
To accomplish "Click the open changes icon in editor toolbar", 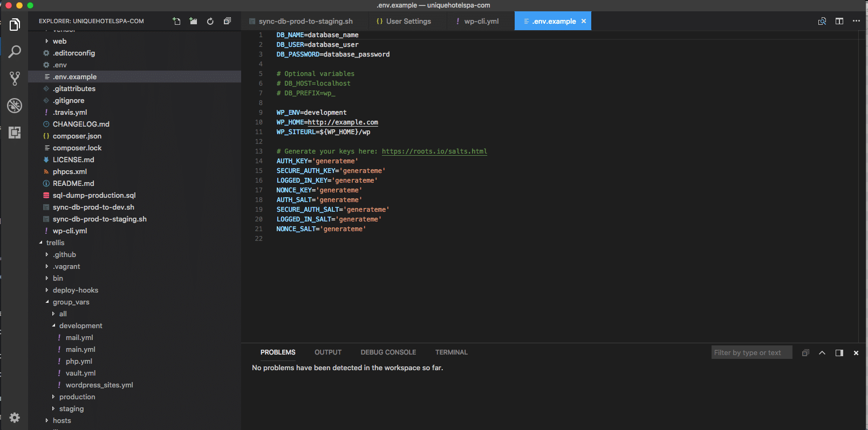I will point(822,21).
